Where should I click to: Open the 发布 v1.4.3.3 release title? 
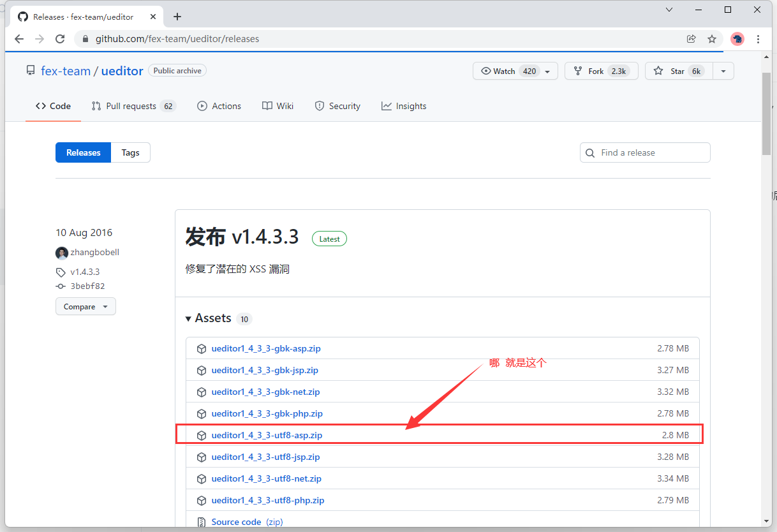[242, 237]
